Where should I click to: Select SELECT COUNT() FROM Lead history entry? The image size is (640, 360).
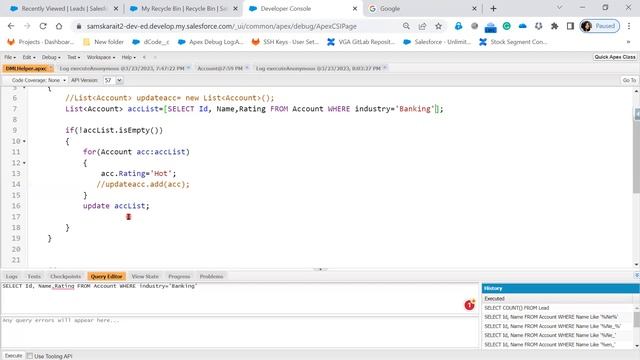click(517, 308)
